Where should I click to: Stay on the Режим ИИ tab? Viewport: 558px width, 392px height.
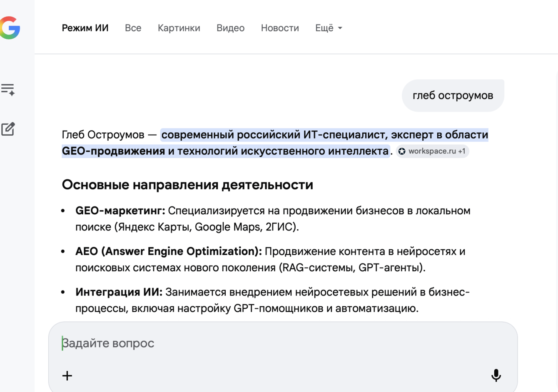coord(85,28)
